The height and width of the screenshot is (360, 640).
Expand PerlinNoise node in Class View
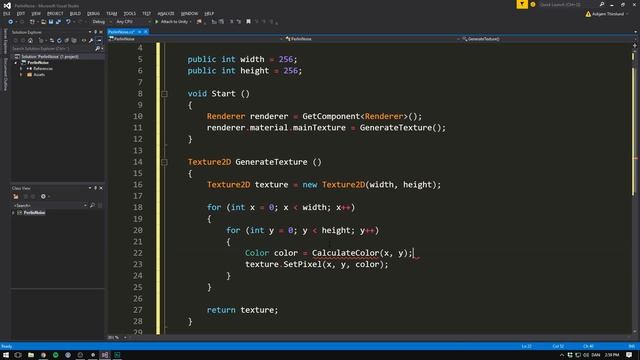(13, 213)
